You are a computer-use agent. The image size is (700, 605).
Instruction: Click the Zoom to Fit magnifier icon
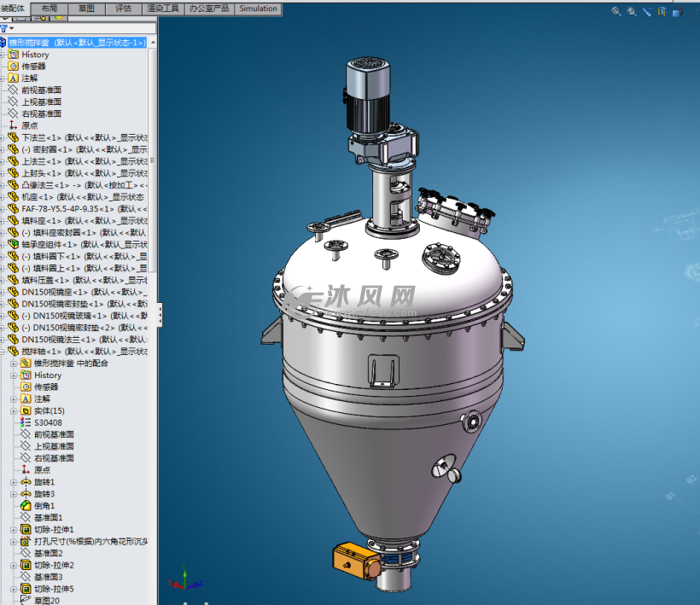[x=616, y=12]
